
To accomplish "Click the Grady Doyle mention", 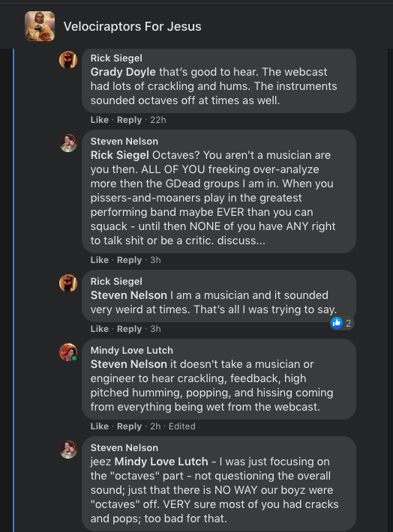I will 123,72.
